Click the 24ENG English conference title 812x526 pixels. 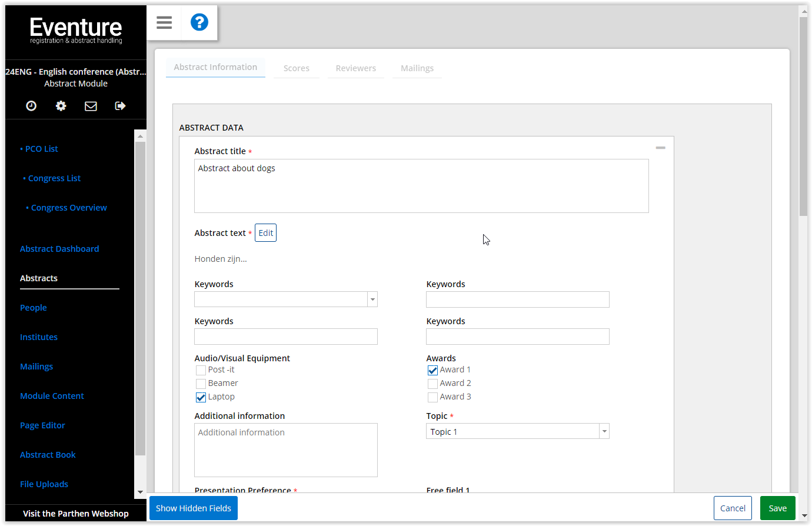pyautogui.click(x=76, y=72)
